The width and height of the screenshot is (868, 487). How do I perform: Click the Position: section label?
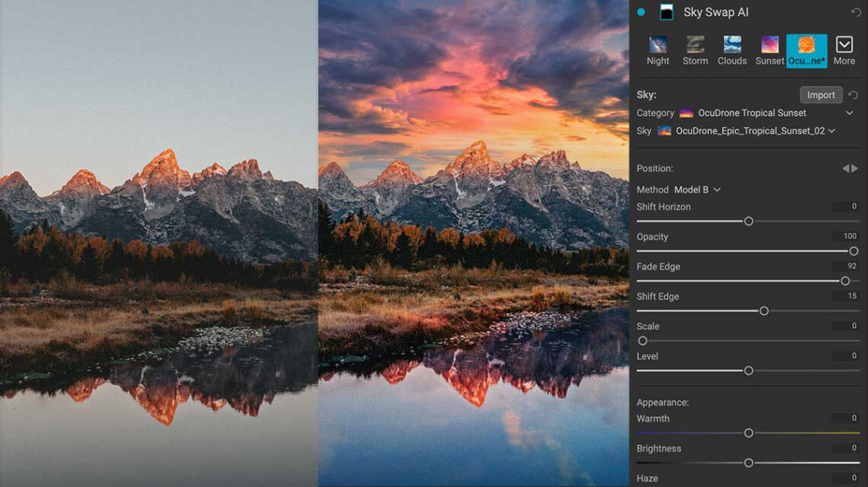(655, 168)
